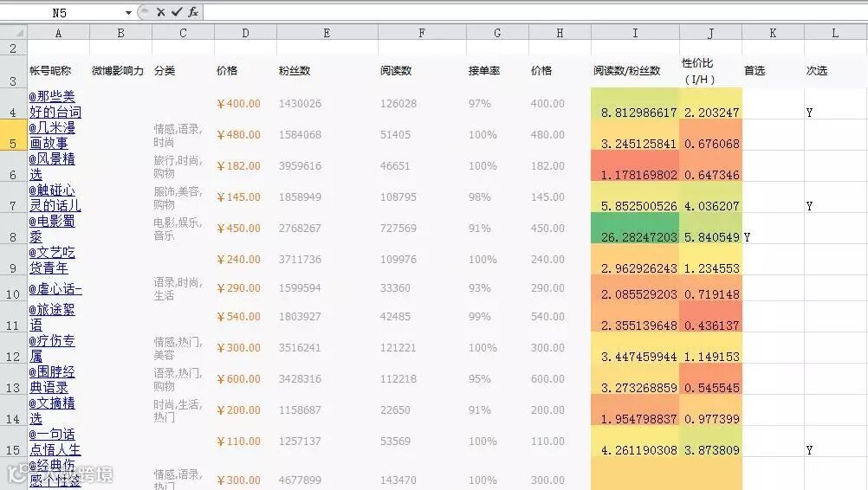Open the @疗伤专属 link
The width and height of the screenshot is (868, 490).
pos(52,348)
